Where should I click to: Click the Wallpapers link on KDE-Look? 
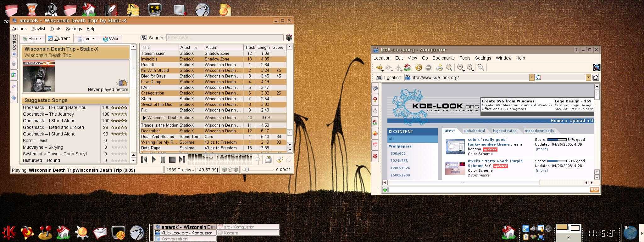400,146
